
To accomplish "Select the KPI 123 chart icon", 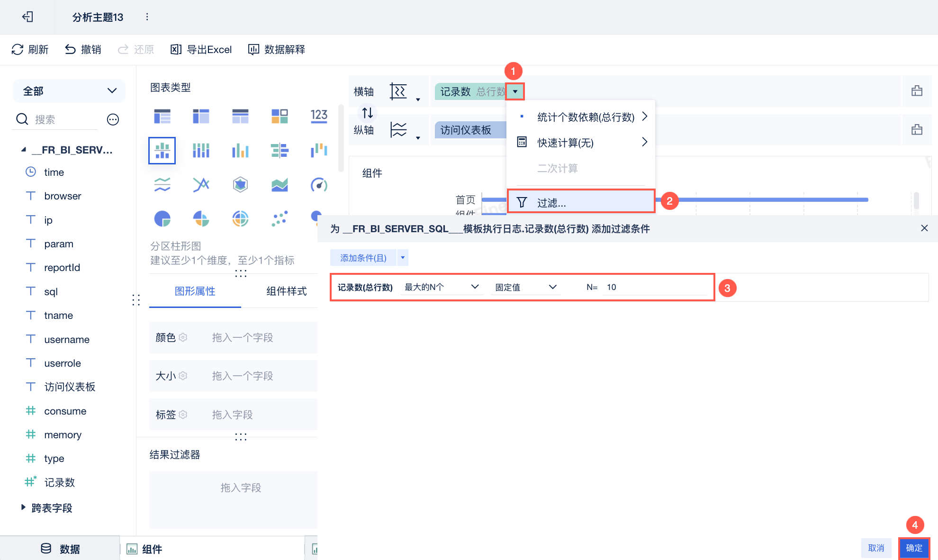I will coord(319,116).
